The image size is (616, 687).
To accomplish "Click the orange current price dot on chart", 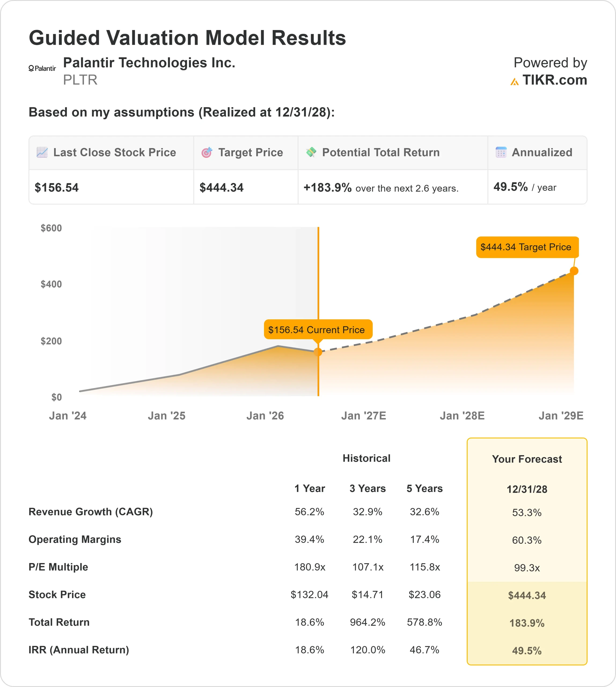I will pos(318,352).
